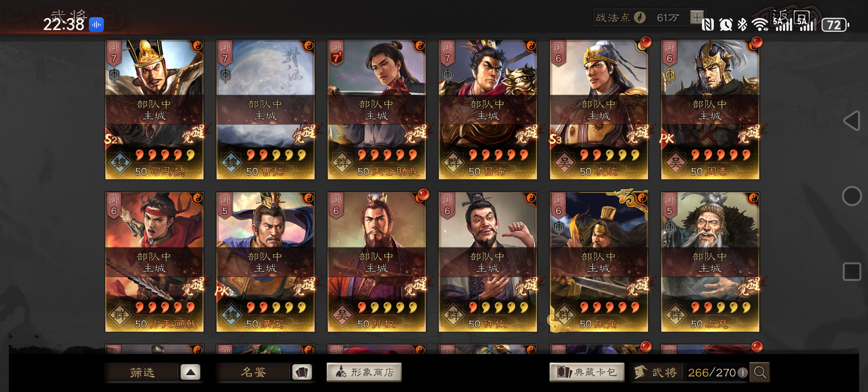Tap the Android back triangle navigation icon
868x392 pixels.
[x=851, y=121]
